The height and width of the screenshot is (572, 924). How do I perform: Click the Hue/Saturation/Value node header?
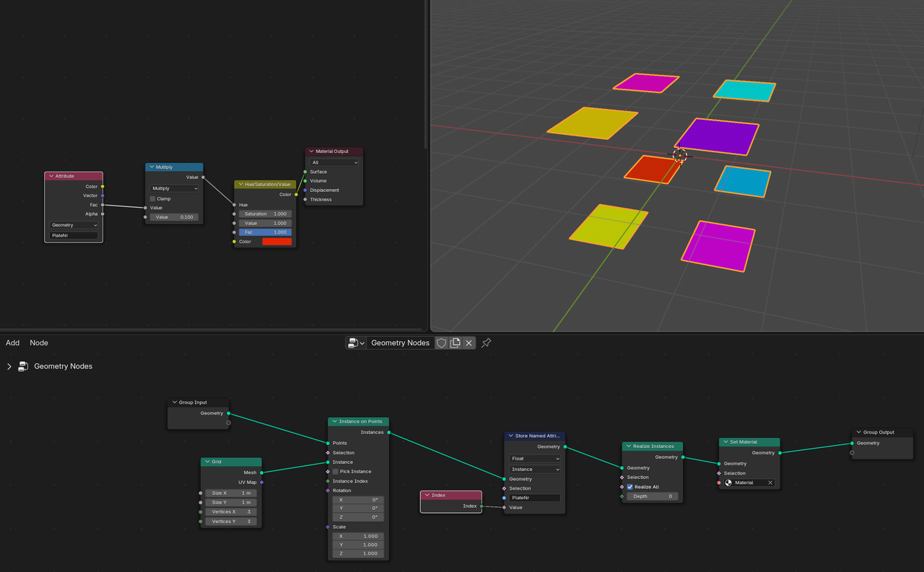pyautogui.click(x=267, y=185)
